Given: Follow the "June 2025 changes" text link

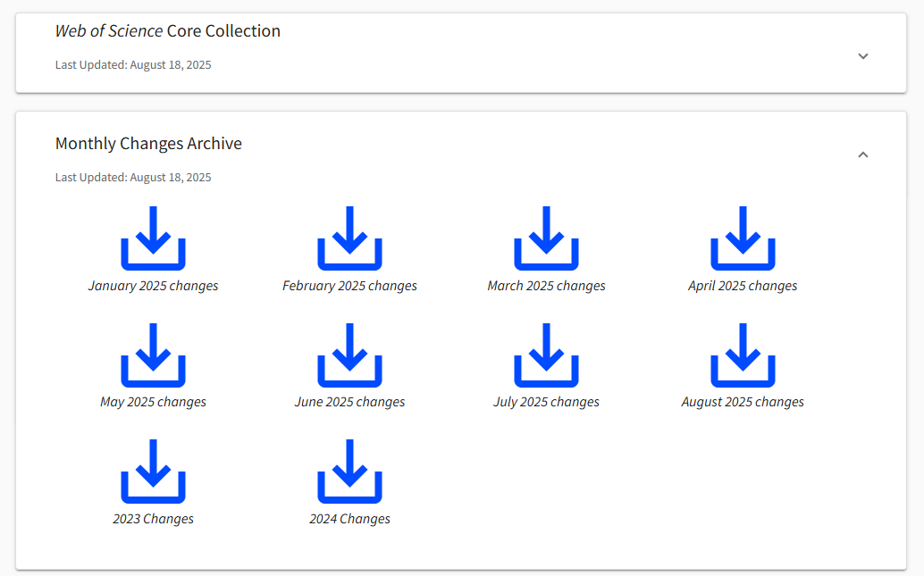Looking at the screenshot, I should click(349, 403).
